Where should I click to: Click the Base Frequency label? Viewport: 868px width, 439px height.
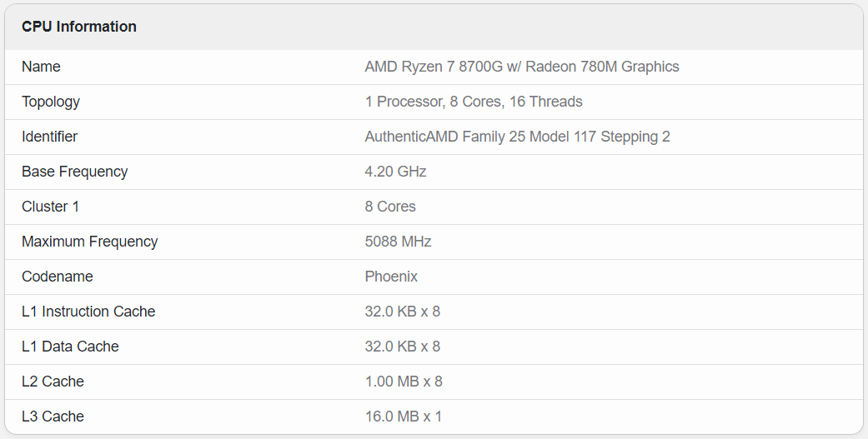[74, 172]
